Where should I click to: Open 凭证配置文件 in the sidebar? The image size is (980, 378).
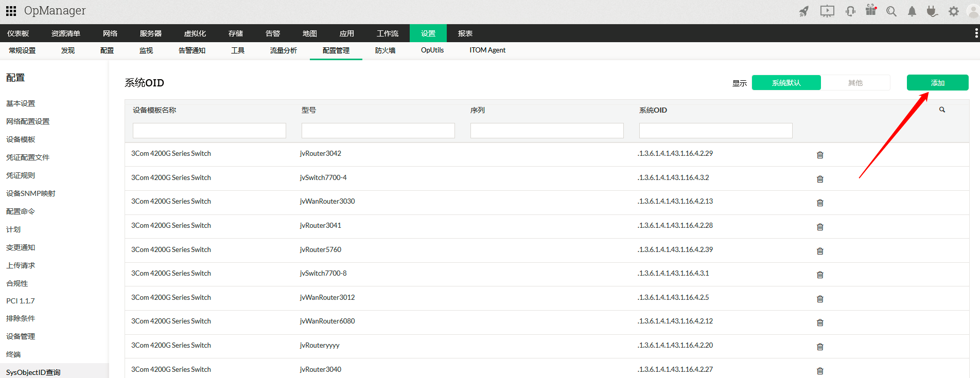coord(28,157)
